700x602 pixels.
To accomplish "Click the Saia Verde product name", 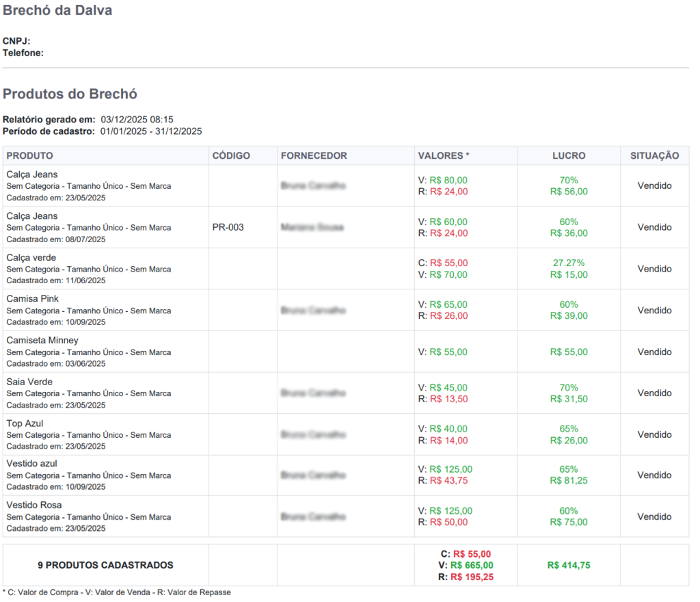I will [x=29, y=382].
